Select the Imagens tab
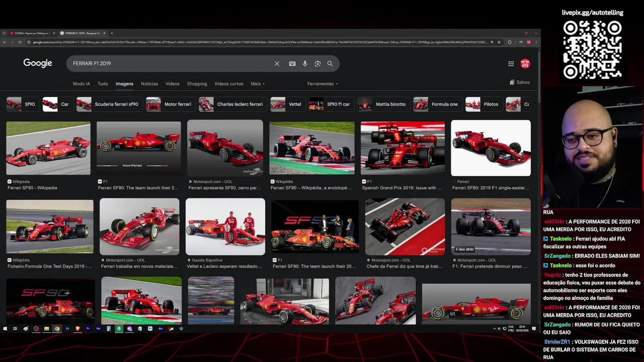Screen dimensions: 644x362 click(x=124, y=83)
